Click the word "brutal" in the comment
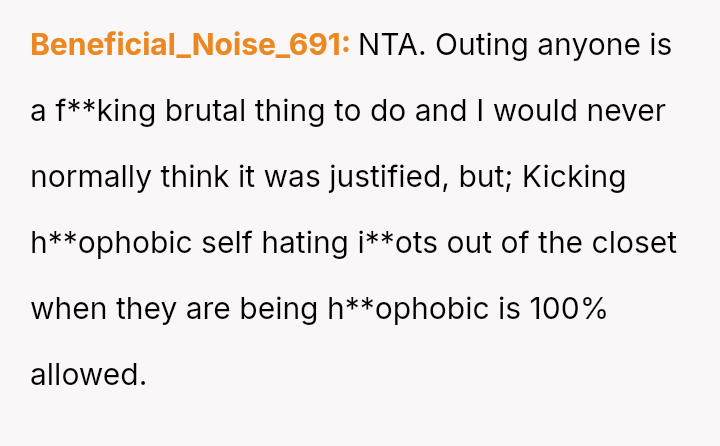Screen dimensions: 720x446 pos(210,111)
